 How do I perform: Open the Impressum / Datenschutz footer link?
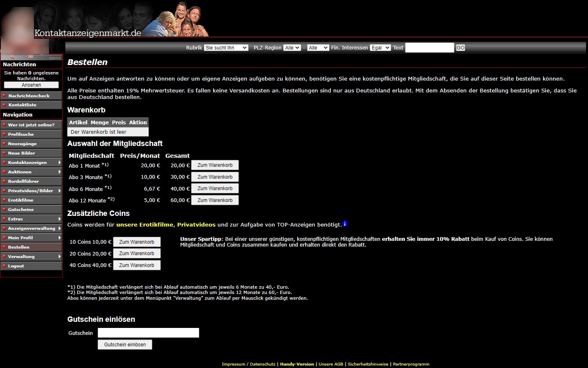[x=248, y=364]
